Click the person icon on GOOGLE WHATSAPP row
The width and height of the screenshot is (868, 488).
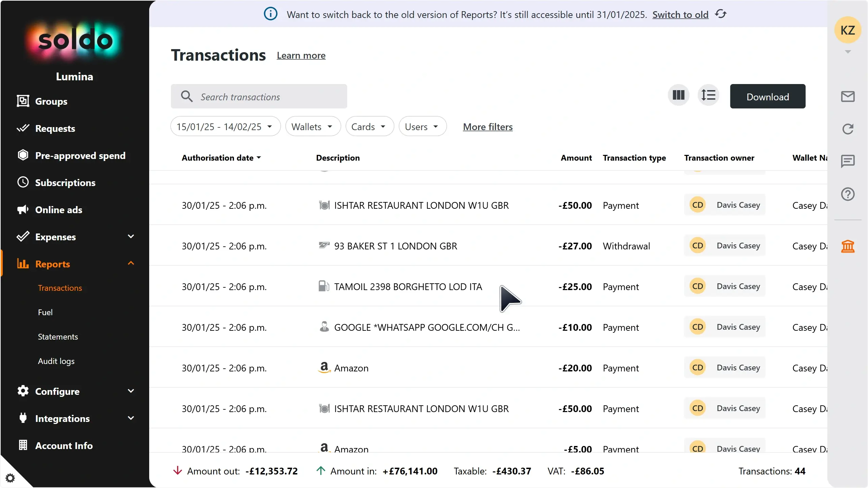324,327
